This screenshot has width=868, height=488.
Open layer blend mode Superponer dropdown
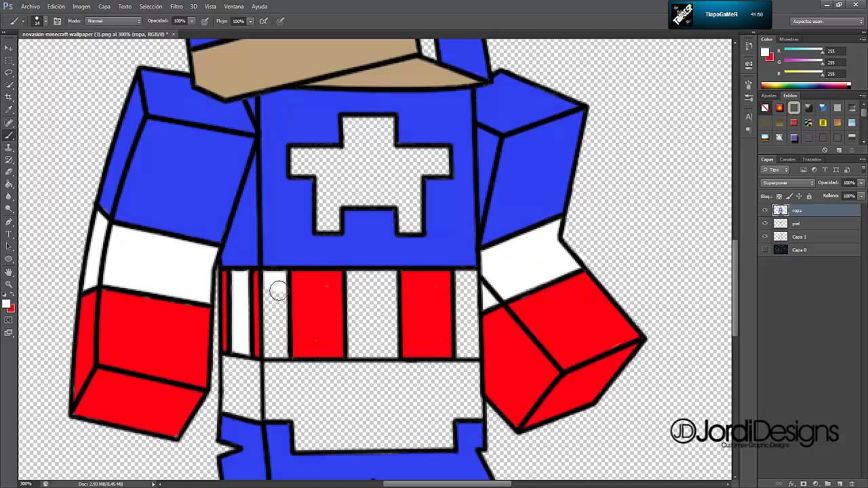point(788,182)
